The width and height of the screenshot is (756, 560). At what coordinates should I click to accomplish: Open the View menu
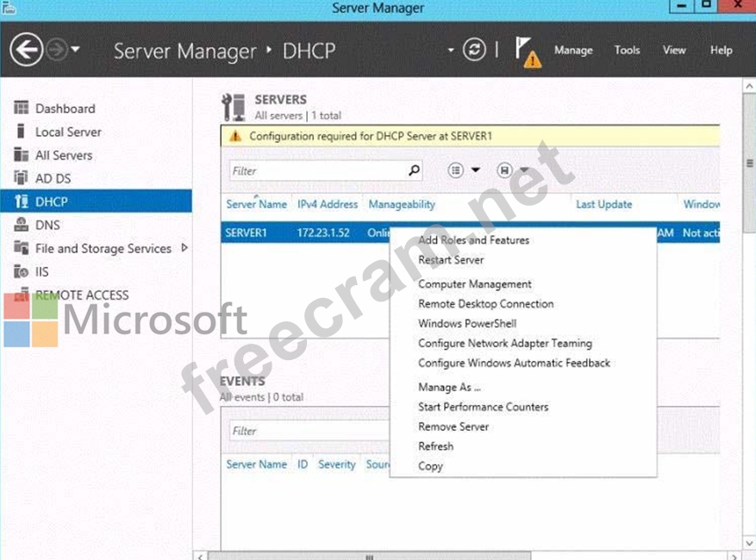click(674, 50)
